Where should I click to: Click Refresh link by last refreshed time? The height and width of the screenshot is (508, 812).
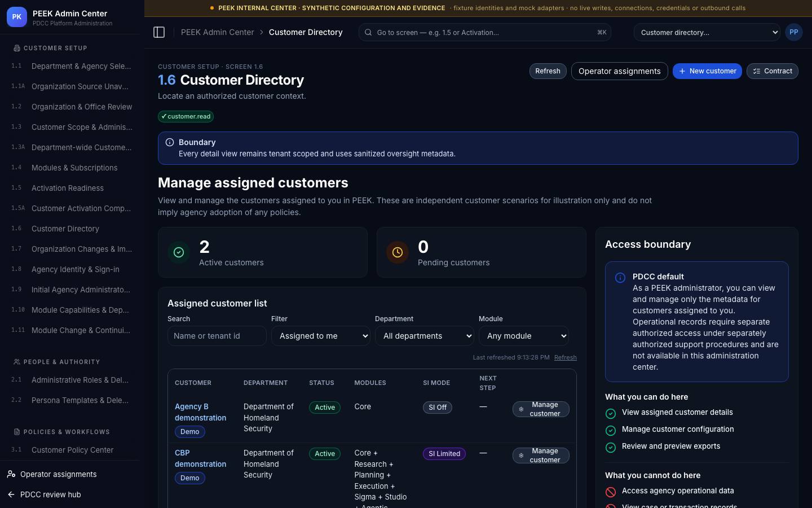(x=565, y=357)
